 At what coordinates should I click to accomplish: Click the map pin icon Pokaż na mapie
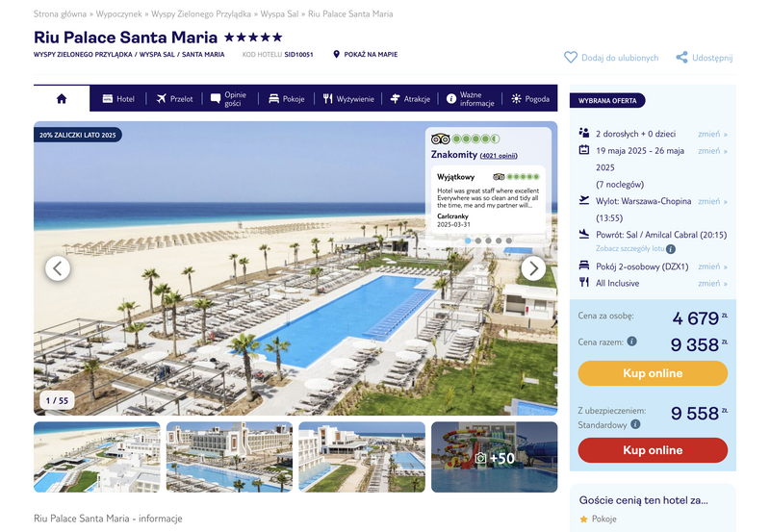click(336, 54)
